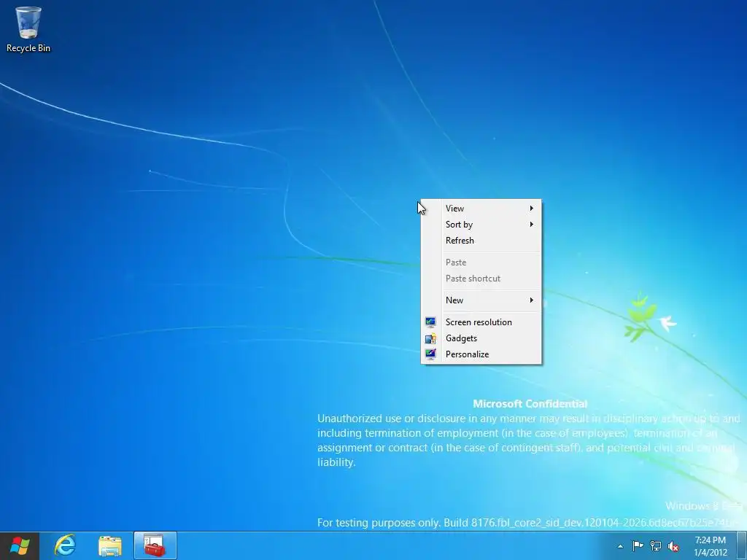Select Gadgets from the context menu
The width and height of the screenshot is (747, 560).
pos(481,338)
